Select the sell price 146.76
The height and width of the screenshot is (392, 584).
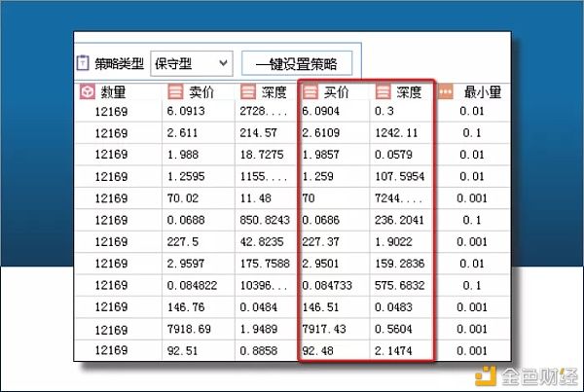186,307
